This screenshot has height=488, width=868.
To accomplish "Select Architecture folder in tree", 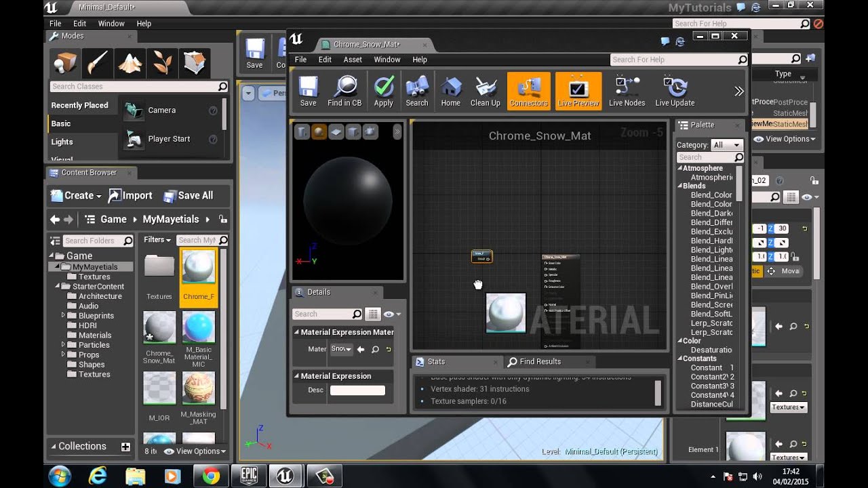I will click(x=100, y=296).
